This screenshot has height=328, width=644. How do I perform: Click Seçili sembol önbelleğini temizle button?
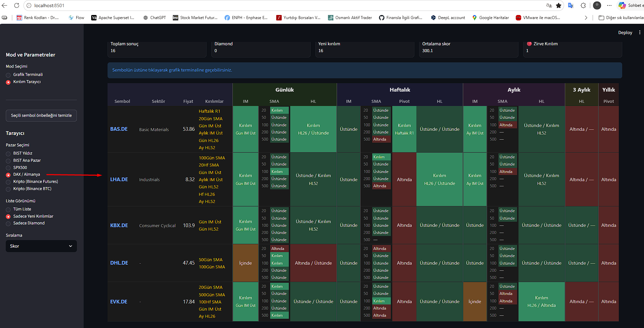click(41, 115)
